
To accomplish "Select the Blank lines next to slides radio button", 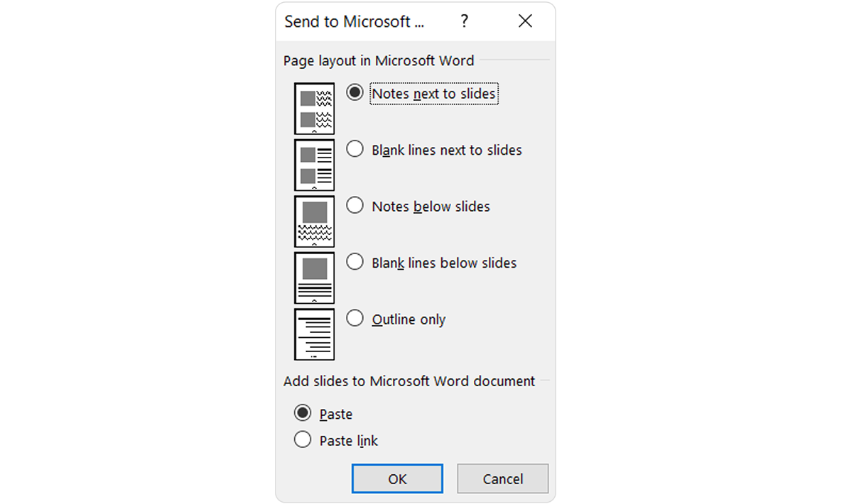I will 355,149.
